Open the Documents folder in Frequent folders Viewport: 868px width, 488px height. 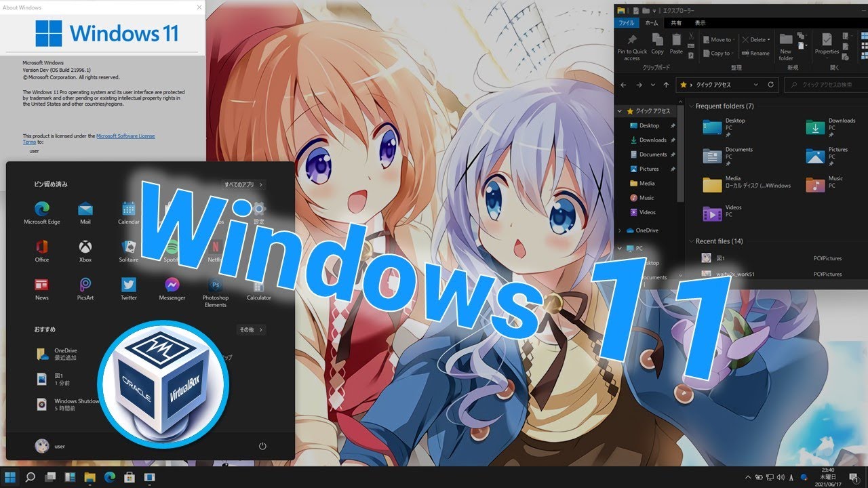click(x=728, y=156)
